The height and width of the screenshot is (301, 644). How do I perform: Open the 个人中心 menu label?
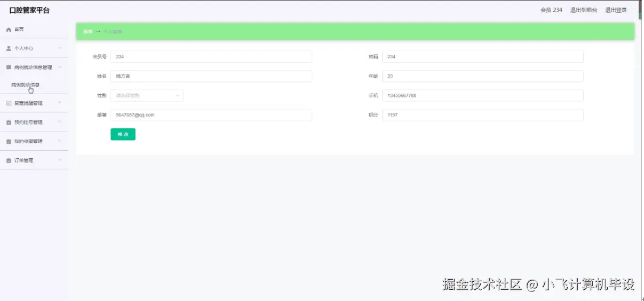(24, 48)
